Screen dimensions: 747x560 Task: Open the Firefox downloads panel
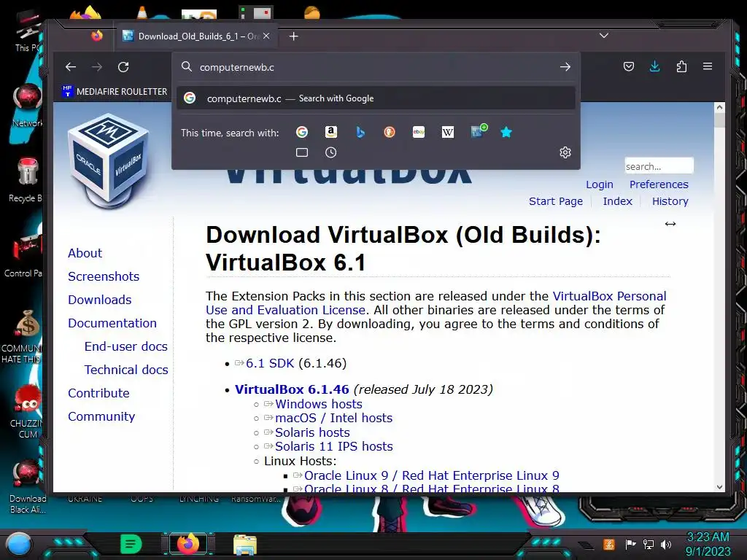click(655, 66)
